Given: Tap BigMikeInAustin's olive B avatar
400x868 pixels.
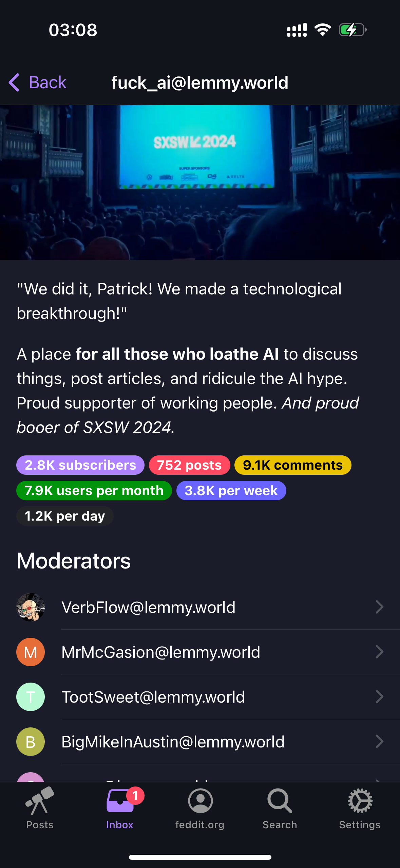Looking at the screenshot, I should tap(31, 742).
